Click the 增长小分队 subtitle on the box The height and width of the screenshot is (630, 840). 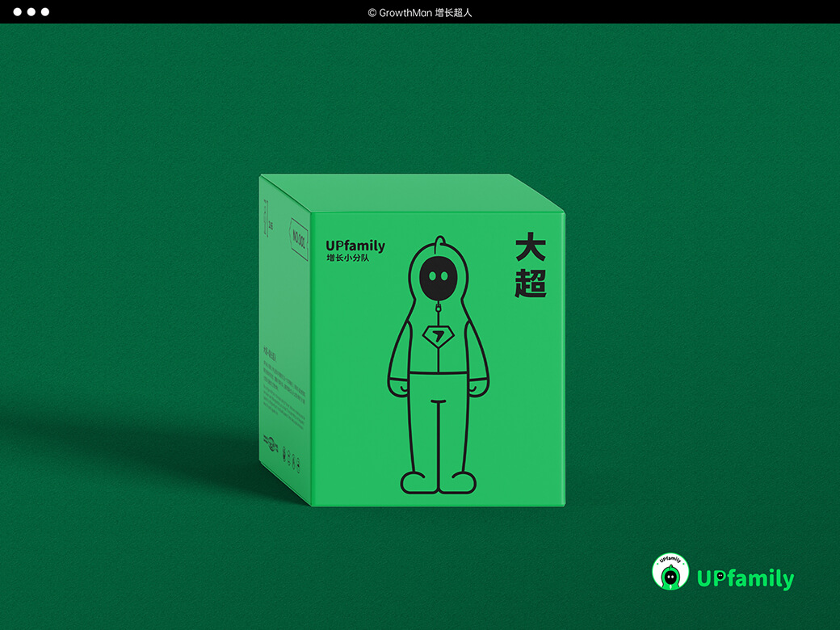pyautogui.click(x=347, y=259)
